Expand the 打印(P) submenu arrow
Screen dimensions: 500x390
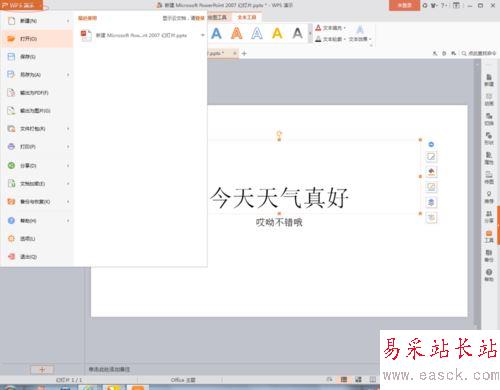[x=68, y=147]
